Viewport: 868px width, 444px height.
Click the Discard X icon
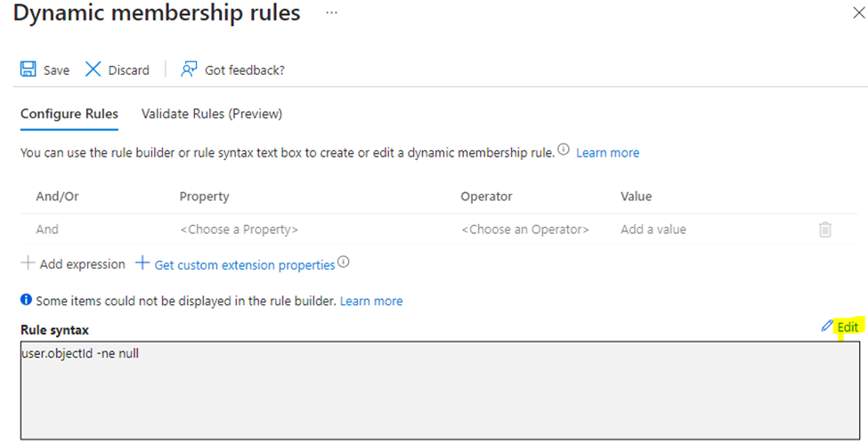(93, 69)
